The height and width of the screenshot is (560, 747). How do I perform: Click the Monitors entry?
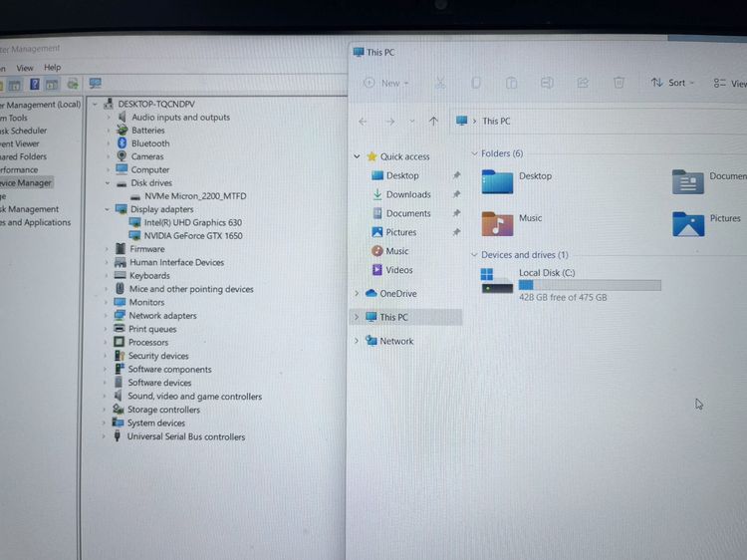pyautogui.click(x=146, y=302)
